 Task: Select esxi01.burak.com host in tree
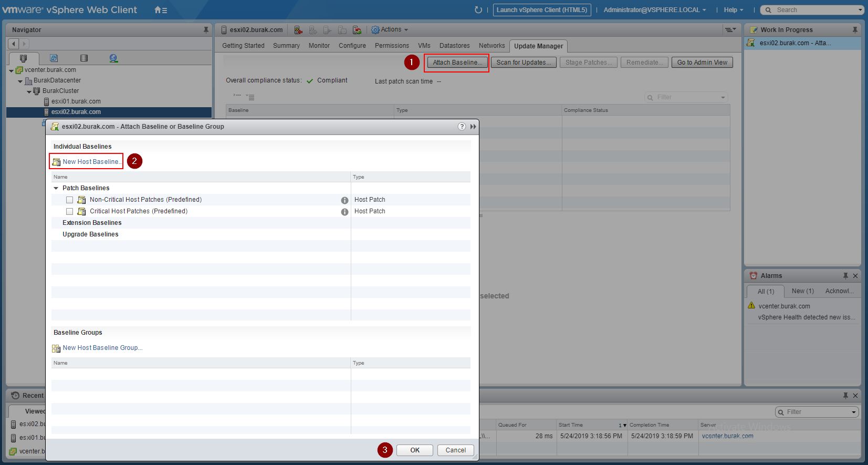pyautogui.click(x=76, y=101)
